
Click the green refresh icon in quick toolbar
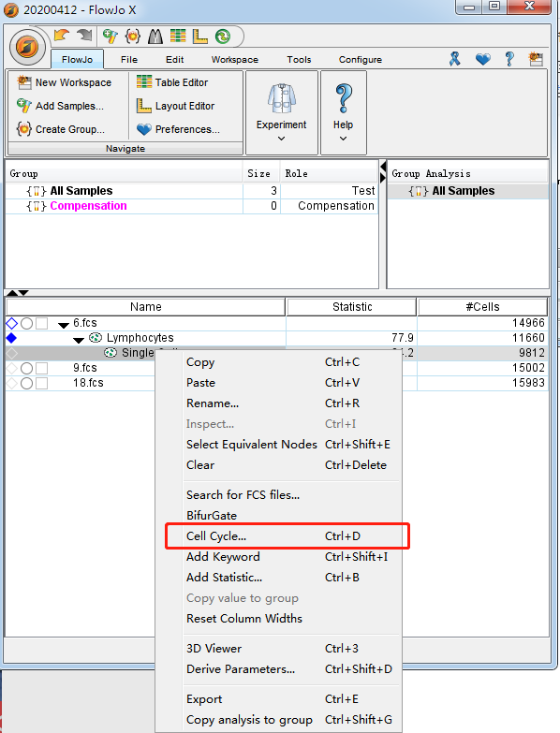point(223,36)
